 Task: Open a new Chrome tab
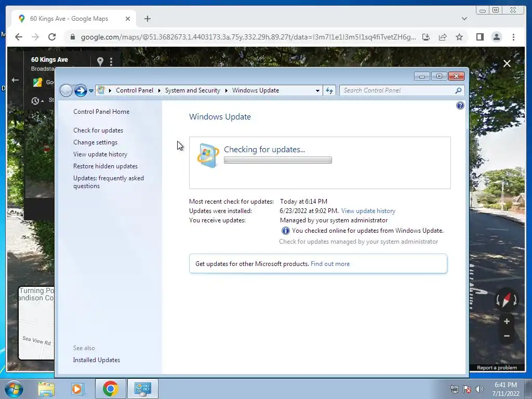[x=147, y=19]
